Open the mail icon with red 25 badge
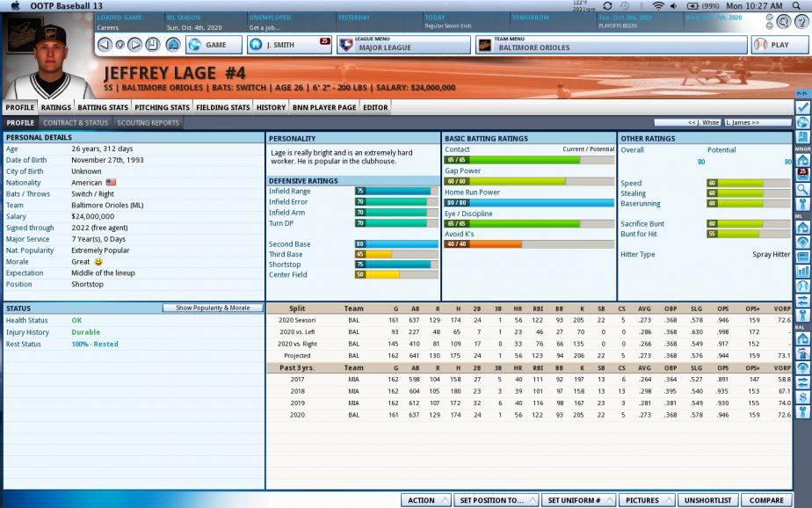812x508 pixels. tap(802, 174)
